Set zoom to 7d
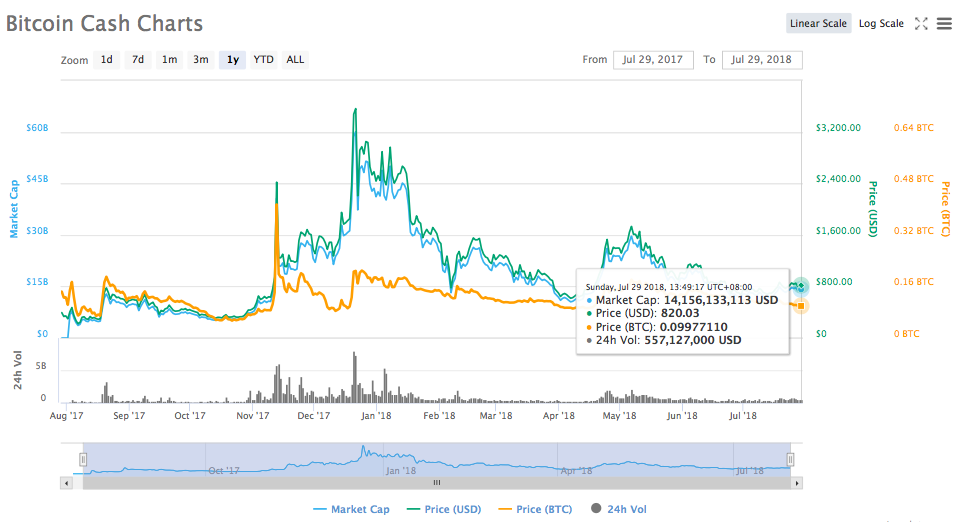Screen dimensions: 959x522 pyautogui.click(x=138, y=59)
